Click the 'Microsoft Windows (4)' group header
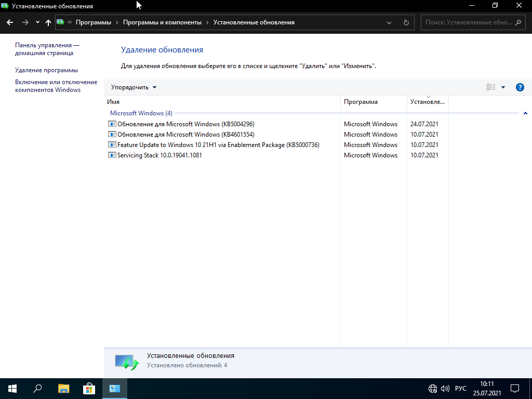The width and height of the screenshot is (532, 399). click(141, 113)
